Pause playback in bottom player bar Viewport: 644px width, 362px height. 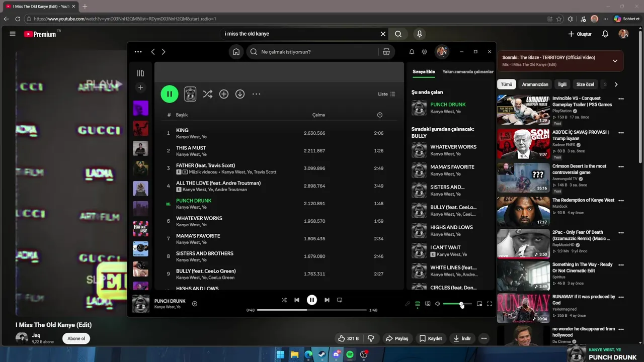[x=312, y=300]
